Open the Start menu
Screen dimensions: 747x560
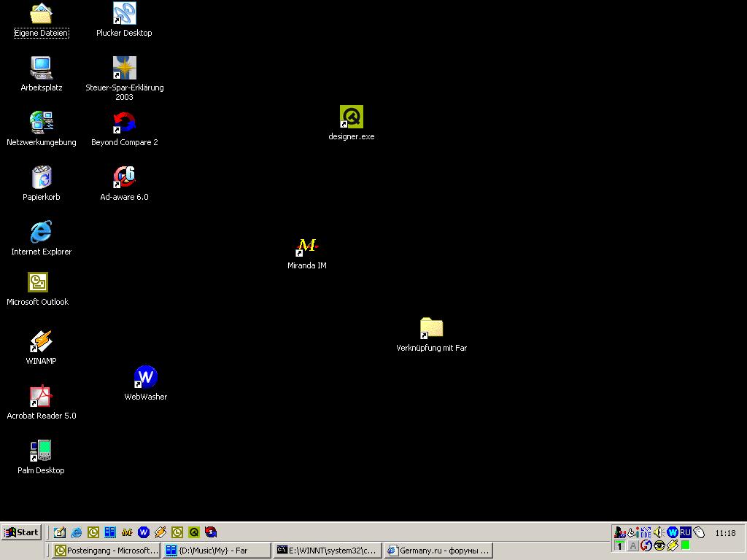[22, 532]
